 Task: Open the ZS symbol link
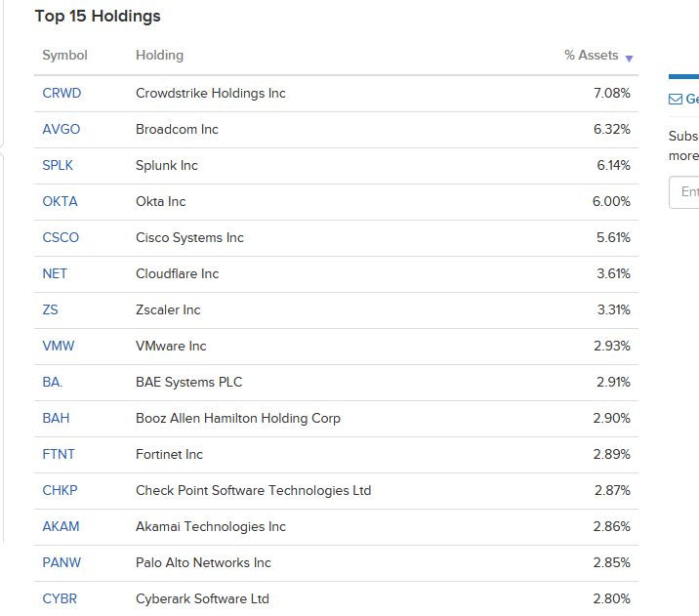pos(50,309)
